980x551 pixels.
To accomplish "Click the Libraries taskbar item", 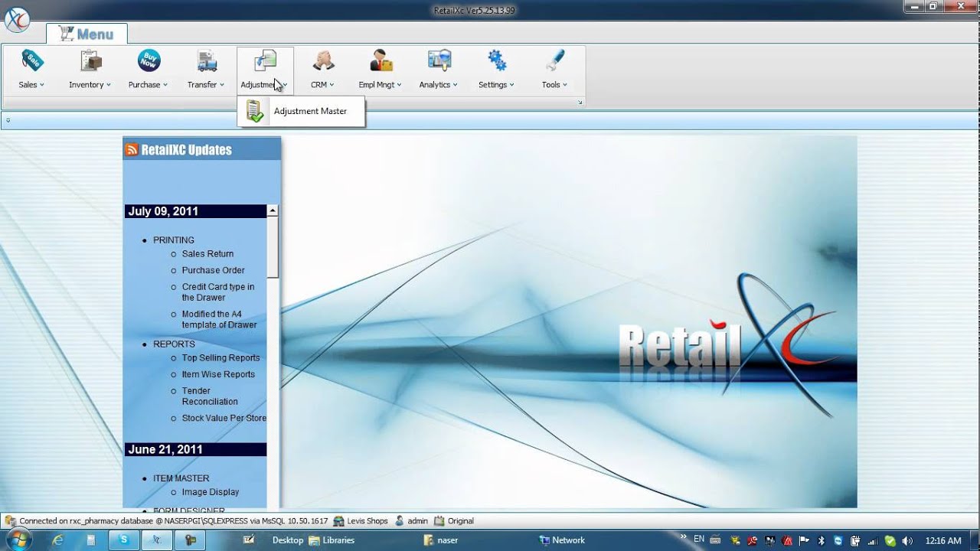I will click(332, 540).
